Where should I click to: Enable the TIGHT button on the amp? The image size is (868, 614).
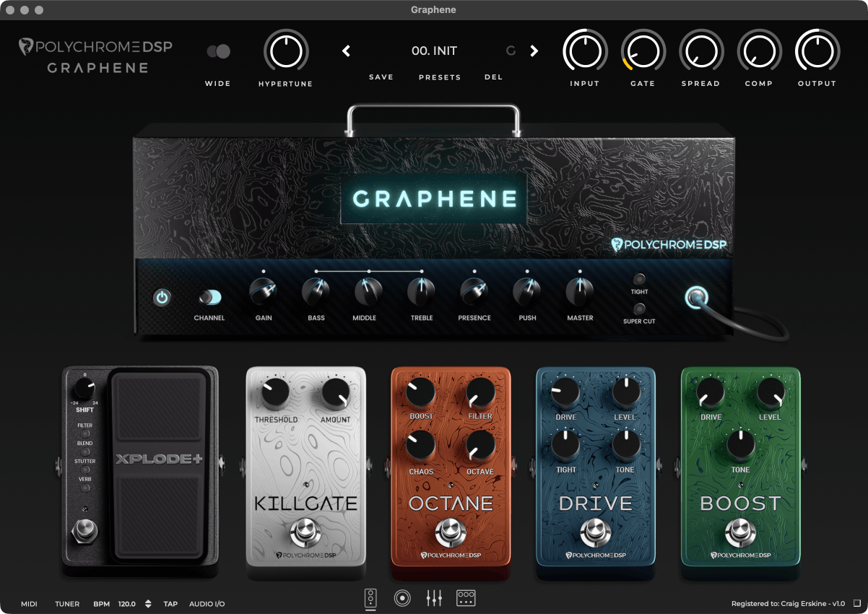click(x=639, y=279)
